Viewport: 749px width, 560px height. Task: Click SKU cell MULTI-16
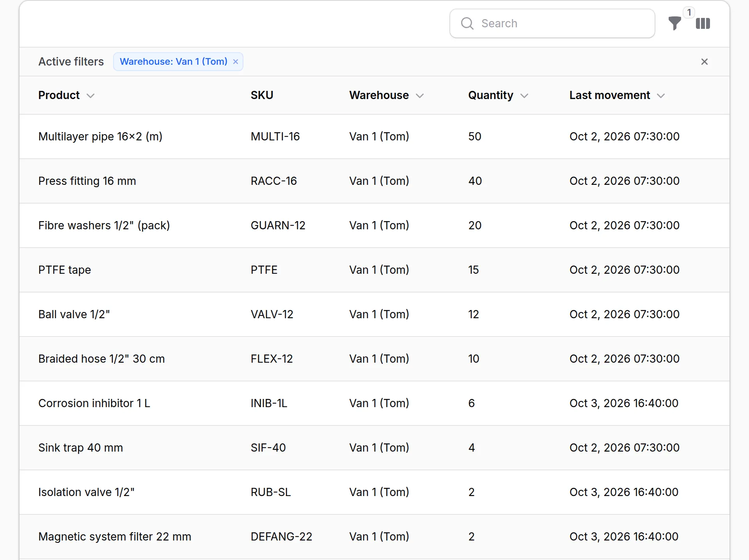pos(275,136)
